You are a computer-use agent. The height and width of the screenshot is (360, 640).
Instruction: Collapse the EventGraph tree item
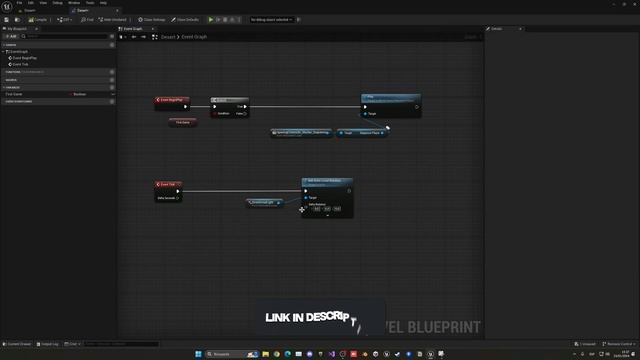click(x=4, y=52)
